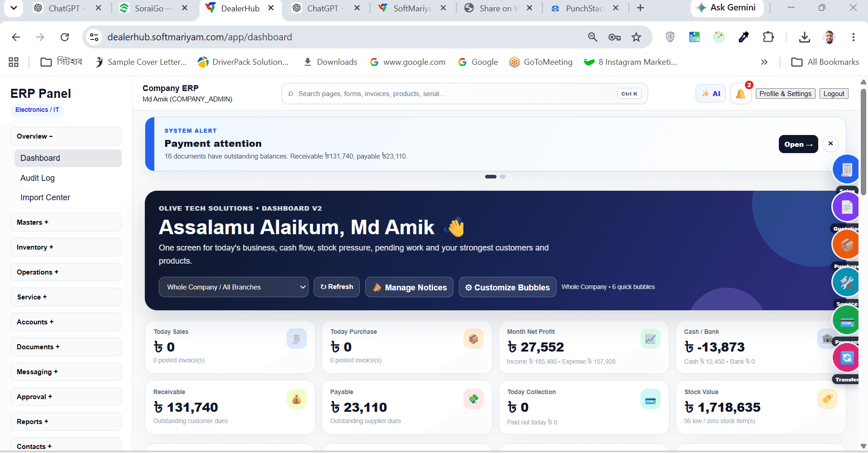Switch to the PunchStack browser tab
This screenshot has width=868, height=453.
point(584,8)
